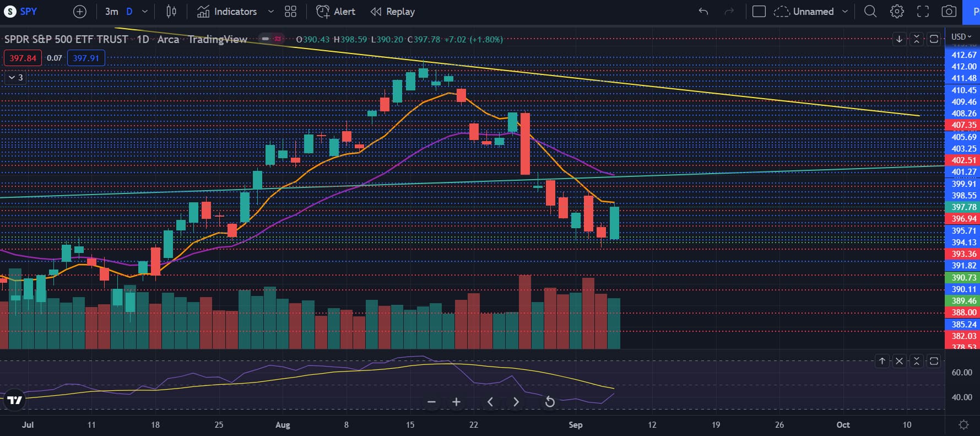Click the TradingView logo badge

(15, 400)
